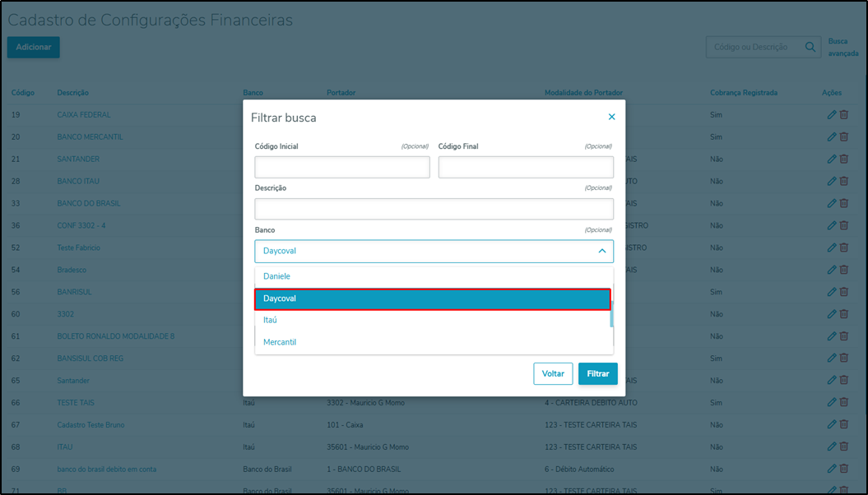The image size is (868, 495).
Task: Open banco do brasil debito em conta
Action: coord(106,469)
